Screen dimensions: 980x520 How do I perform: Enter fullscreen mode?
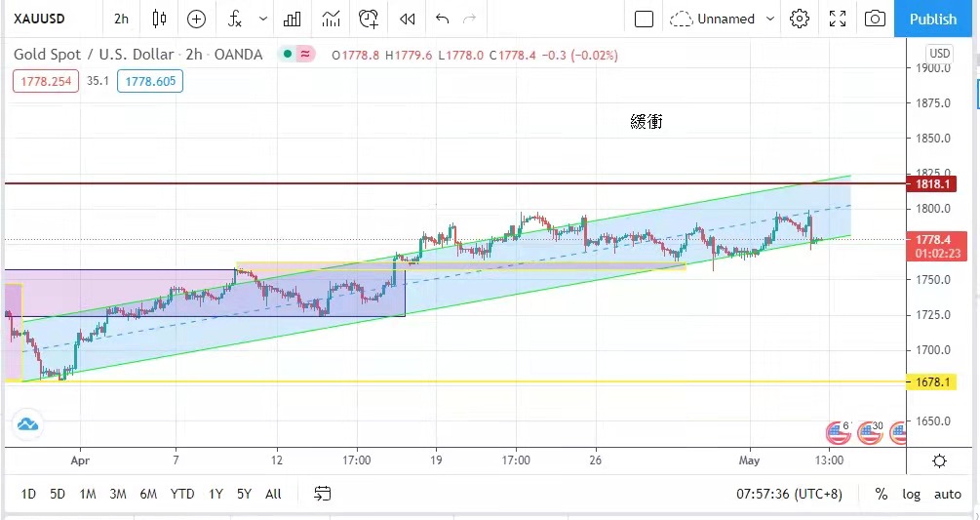tap(837, 19)
